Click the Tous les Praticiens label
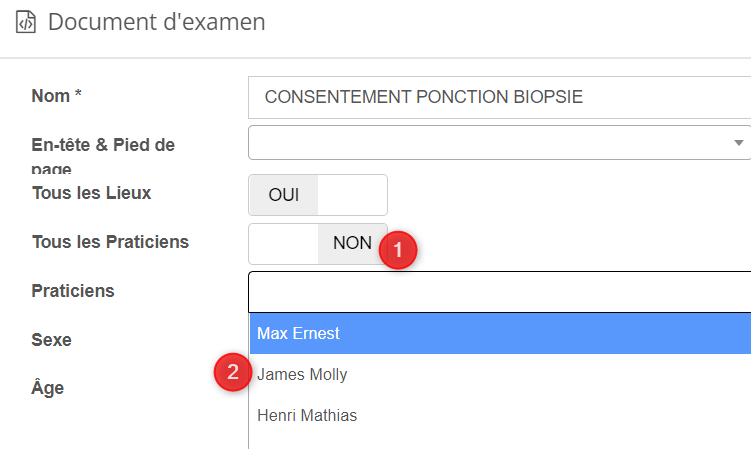 click(x=110, y=242)
